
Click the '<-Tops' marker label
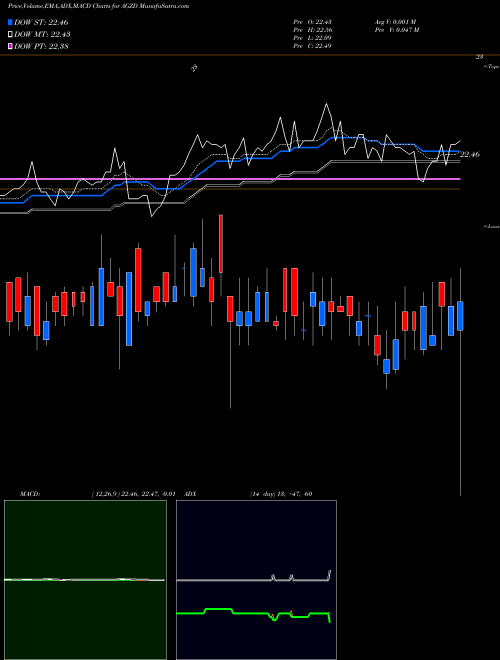click(x=492, y=67)
